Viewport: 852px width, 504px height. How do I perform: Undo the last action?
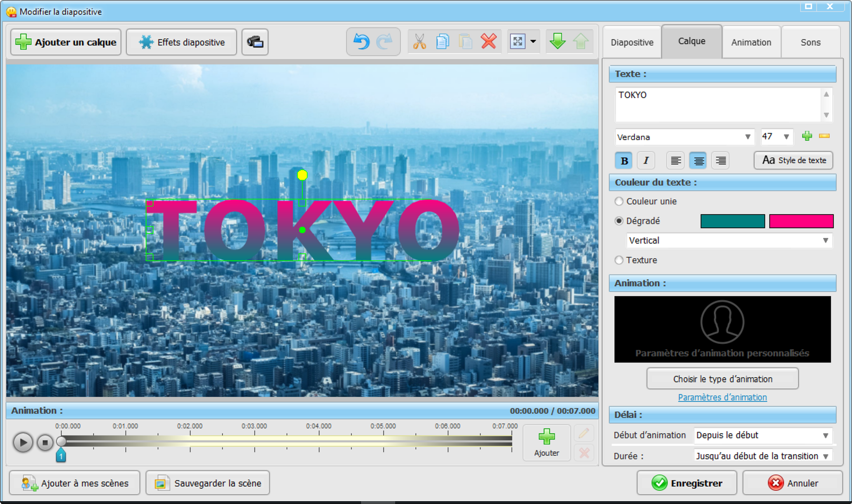click(361, 42)
